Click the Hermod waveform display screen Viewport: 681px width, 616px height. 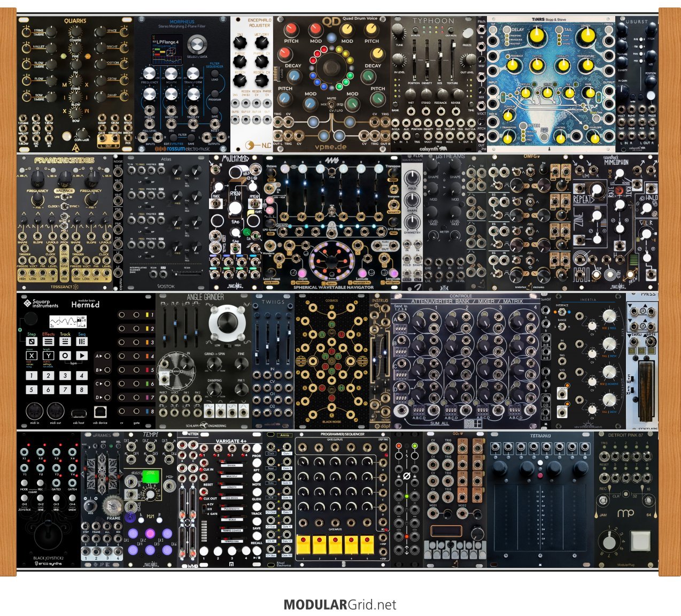(x=67, y=322)
